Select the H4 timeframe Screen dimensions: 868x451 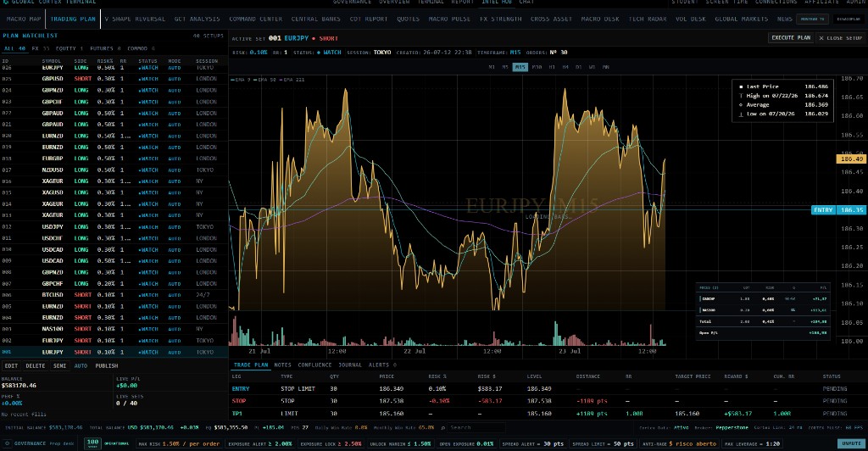[x=565, y=67]
